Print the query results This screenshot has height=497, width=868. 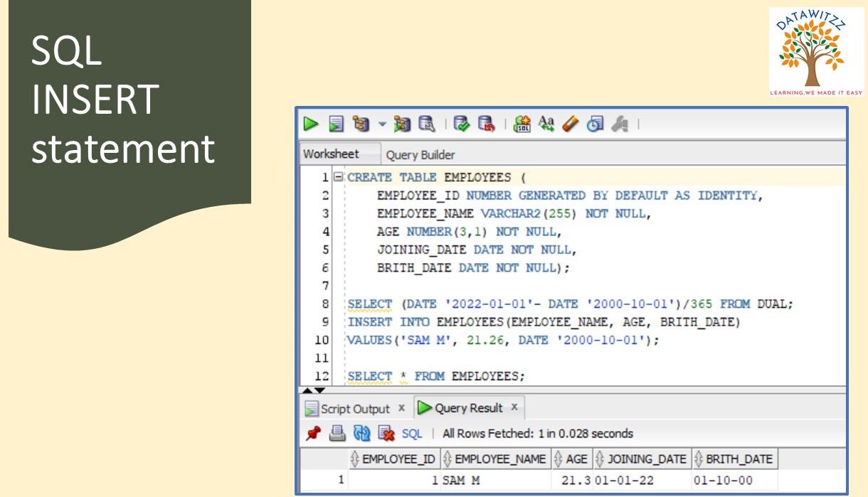(x=338, y=433)
